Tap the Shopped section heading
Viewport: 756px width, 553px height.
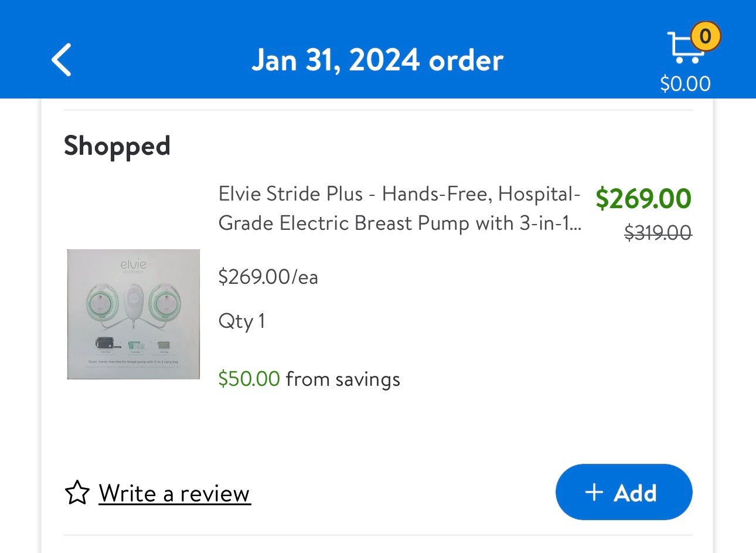click(117, 146)
